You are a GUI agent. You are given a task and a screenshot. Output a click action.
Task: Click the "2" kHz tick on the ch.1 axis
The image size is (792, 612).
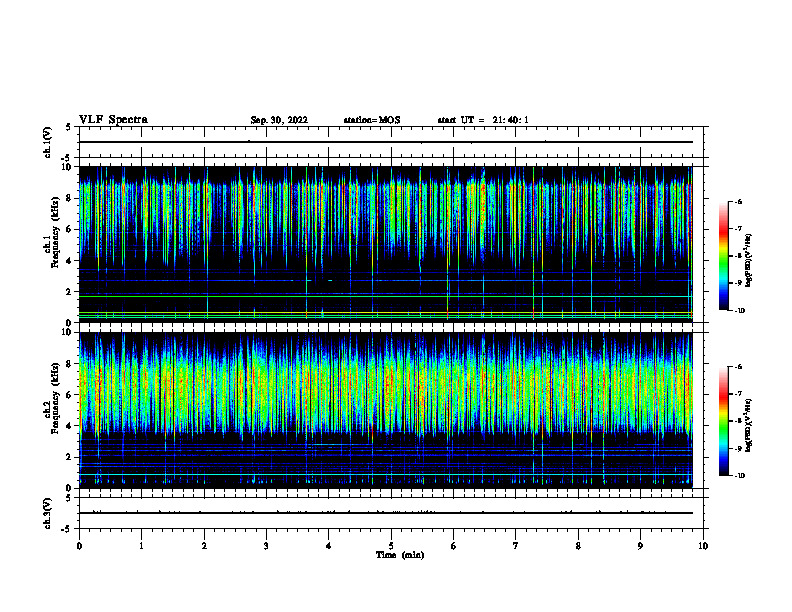tap(70, 292)
